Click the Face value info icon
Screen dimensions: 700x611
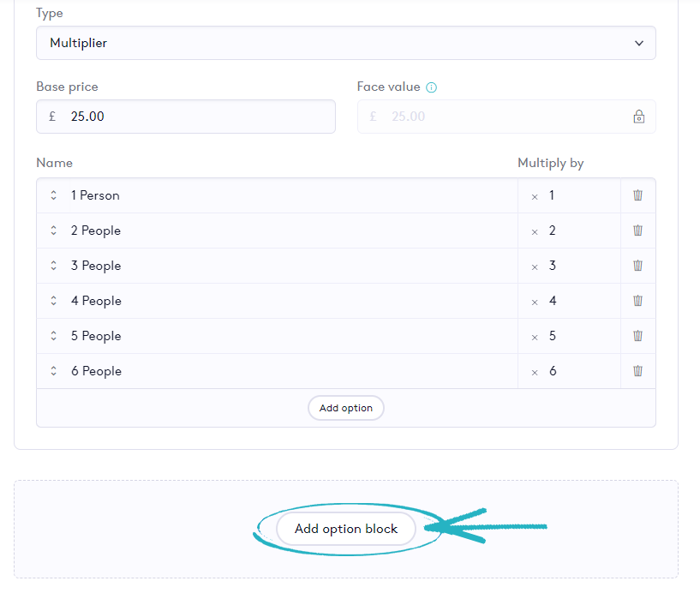click(432, 87)
